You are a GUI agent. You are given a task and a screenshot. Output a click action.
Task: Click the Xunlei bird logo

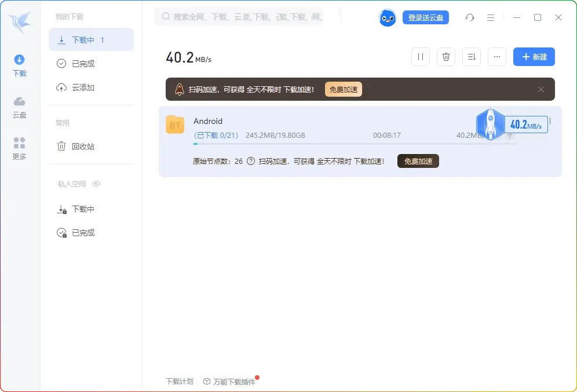click(x=20, y=22)
